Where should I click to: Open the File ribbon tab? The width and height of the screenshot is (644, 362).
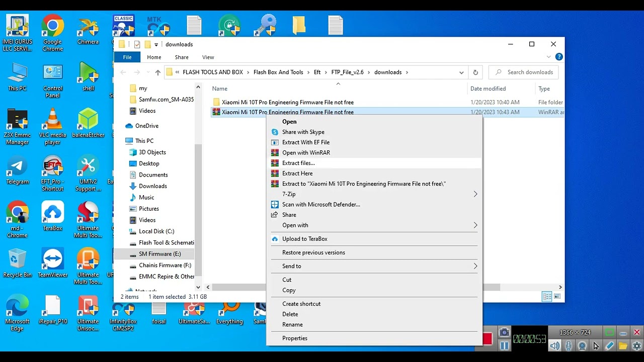tap(127, 57)
